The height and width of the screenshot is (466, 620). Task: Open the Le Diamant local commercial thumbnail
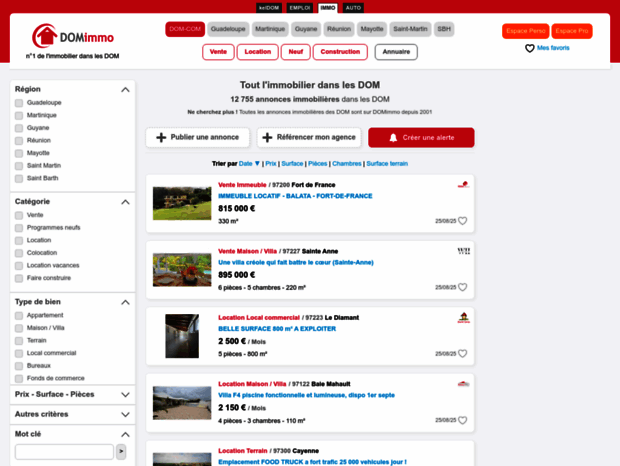click(182, 336)
